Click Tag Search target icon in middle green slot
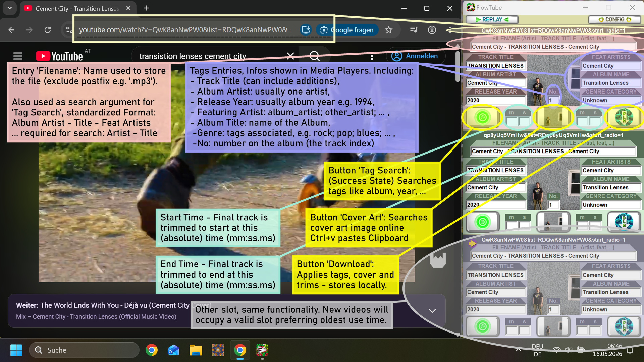644x362 pixels. [482, 222]
